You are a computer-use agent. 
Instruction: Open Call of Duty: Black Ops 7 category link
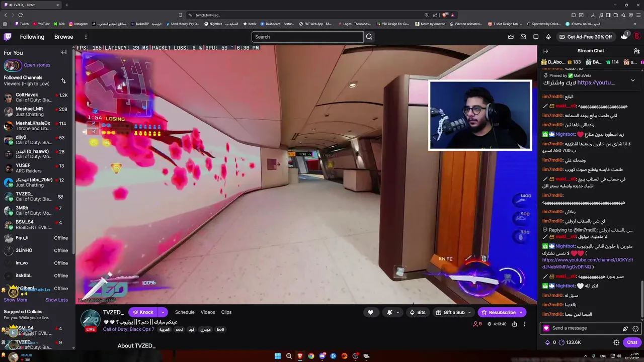coord(128,329)
